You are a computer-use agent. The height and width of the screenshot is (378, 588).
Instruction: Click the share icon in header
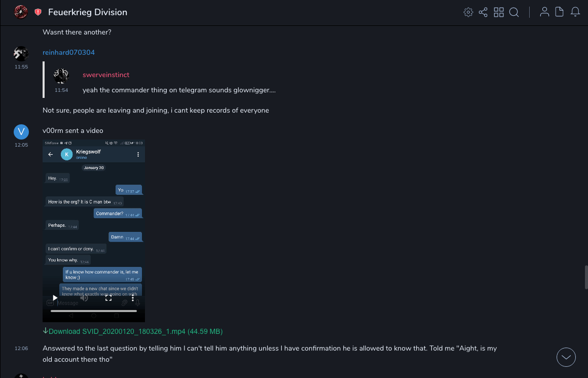click(483, 12)
